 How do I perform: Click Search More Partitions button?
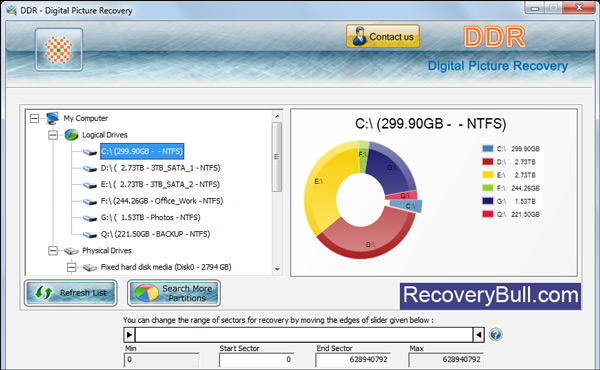174,293
